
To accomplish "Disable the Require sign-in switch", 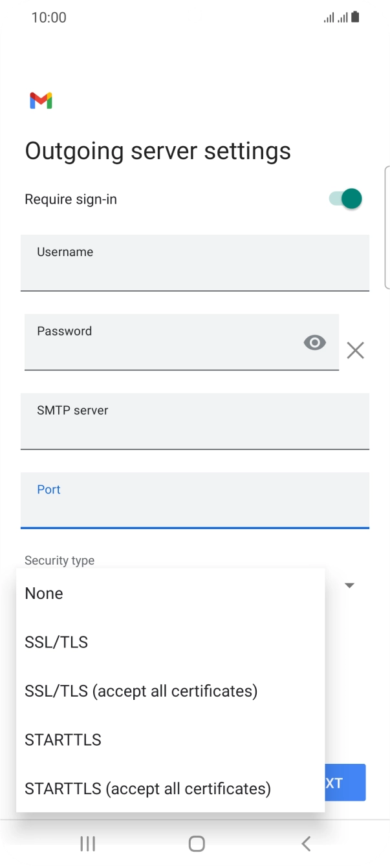I will tap(345, 199).
